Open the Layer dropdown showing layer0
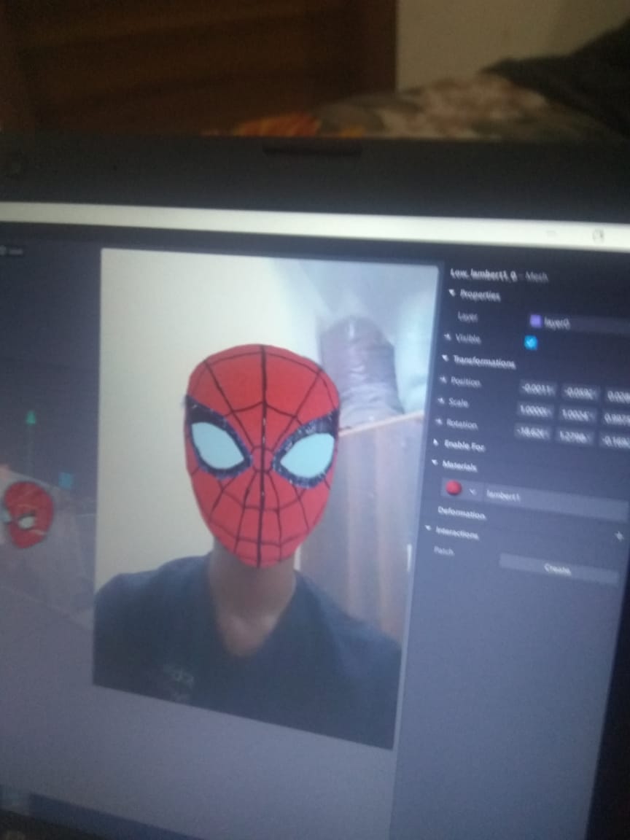630x840 pixels. (579, 322)
